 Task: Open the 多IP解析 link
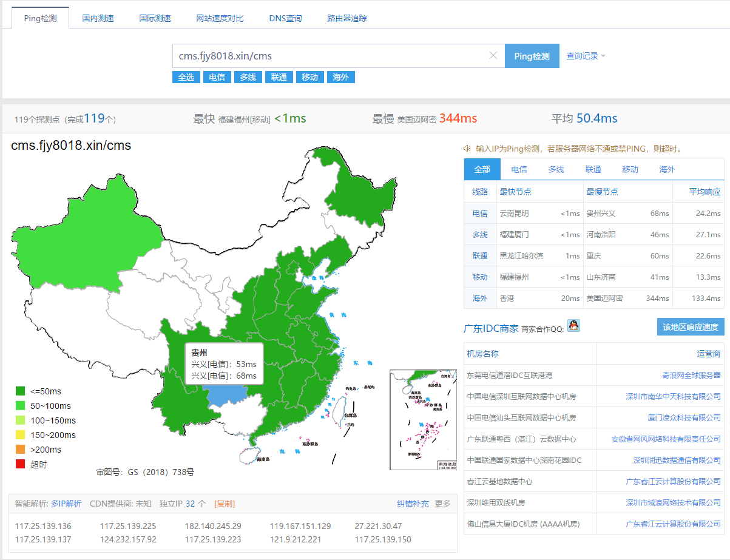pyautogui.click(x=66, y=504)
